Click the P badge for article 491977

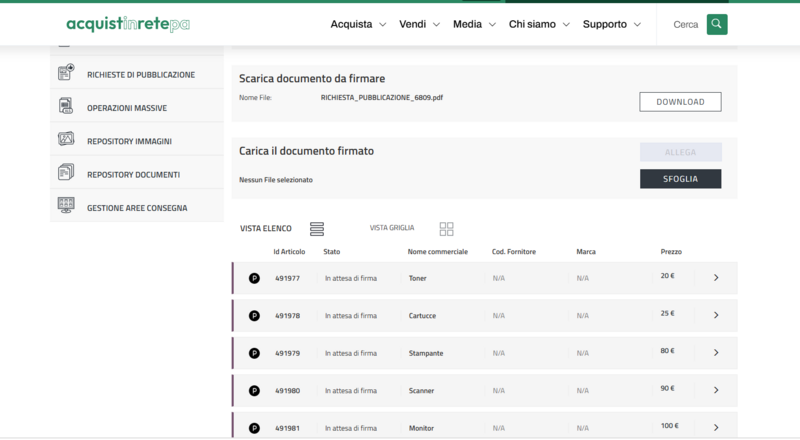pos(254,278)
